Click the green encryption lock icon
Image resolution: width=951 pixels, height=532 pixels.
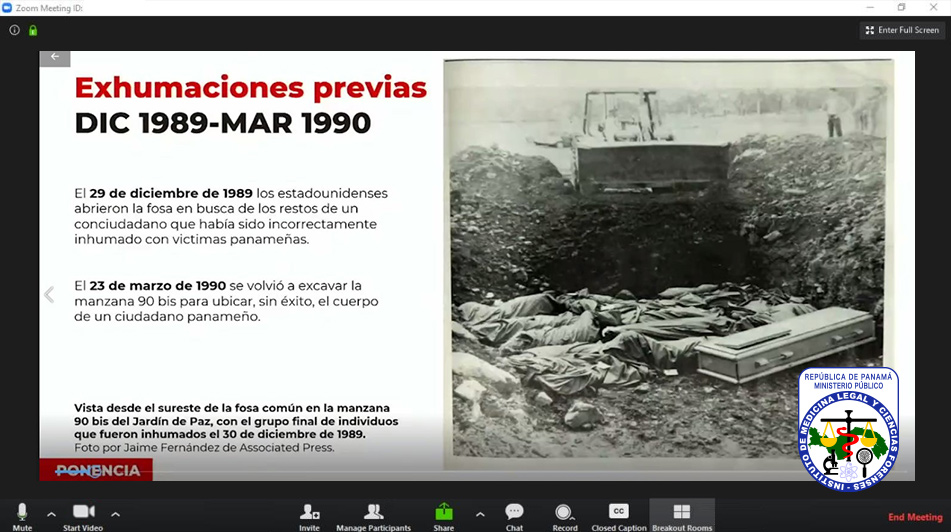pos(33,30)
